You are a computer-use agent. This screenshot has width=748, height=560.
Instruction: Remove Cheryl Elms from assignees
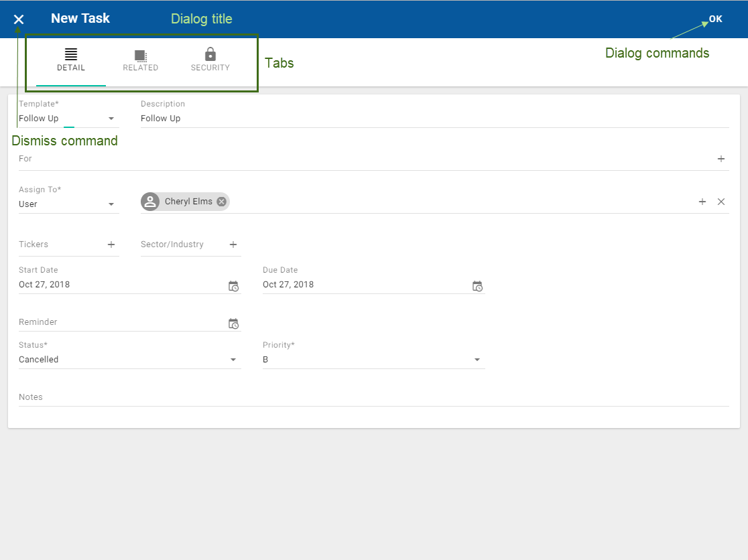pos(221,202)
